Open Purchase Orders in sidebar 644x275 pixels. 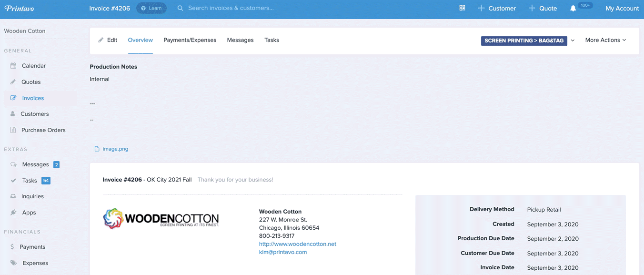(43, 130)
